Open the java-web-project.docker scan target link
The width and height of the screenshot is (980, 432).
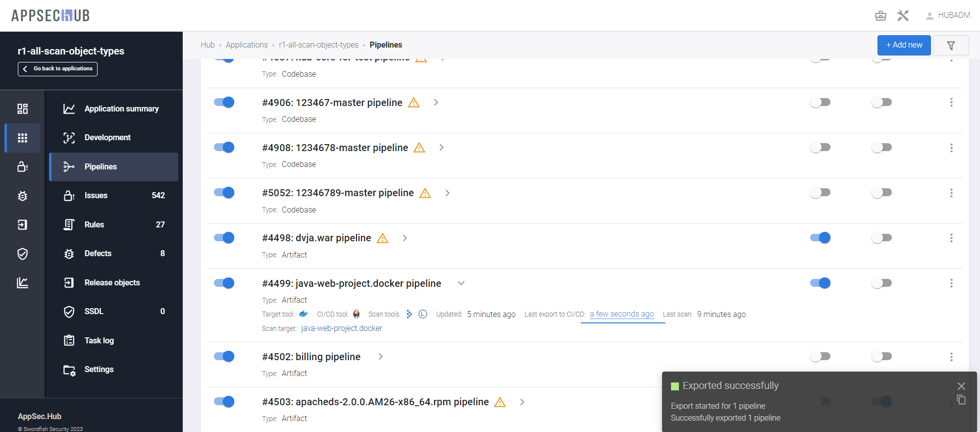click(342, 328)
